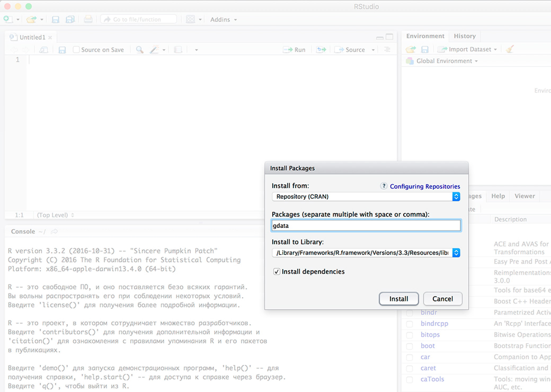
Task: Open the Import Dataset dropdown
Action: point(467,49)
